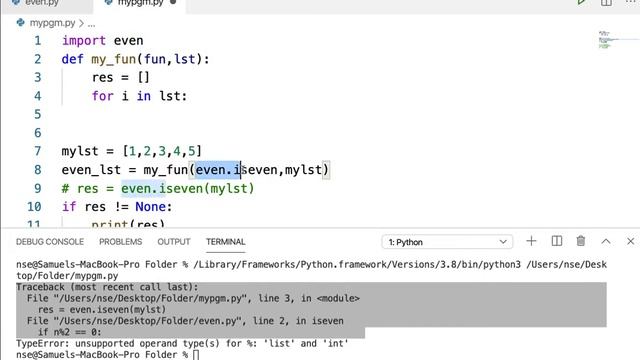Close the terminal panel with X
This screenshot has height=360, width=640.
(x=630, y=241)
